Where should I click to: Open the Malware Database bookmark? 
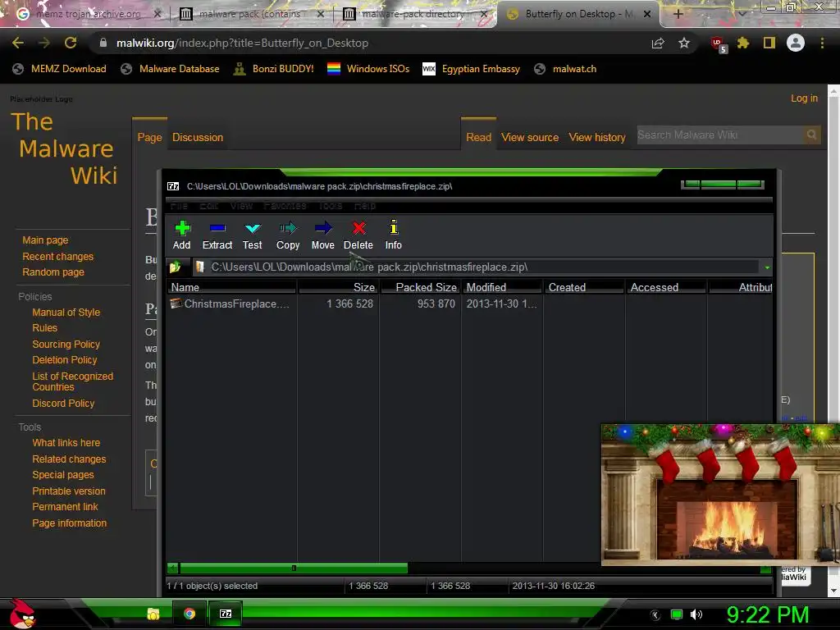pyautogui.click(x=171, y=69)
